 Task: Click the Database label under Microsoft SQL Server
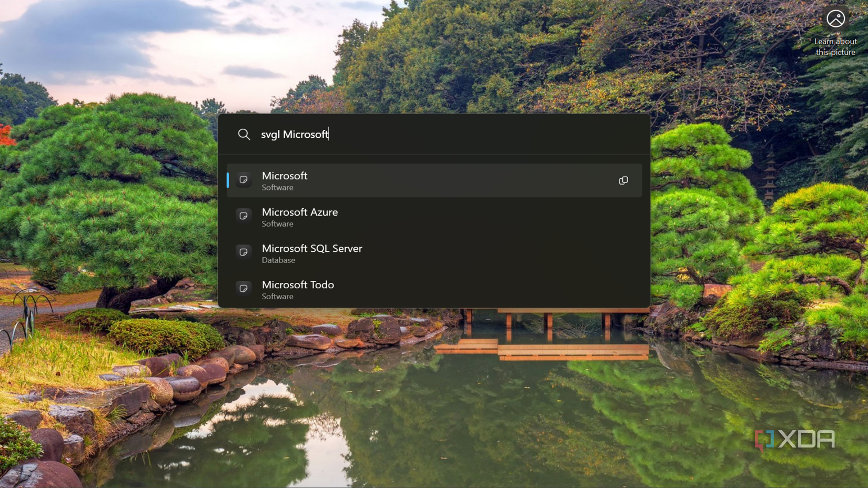click(279, 260)
